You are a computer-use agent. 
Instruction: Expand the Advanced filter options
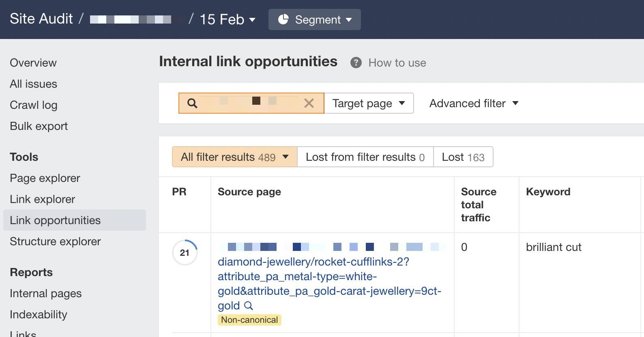pos(473,103)
